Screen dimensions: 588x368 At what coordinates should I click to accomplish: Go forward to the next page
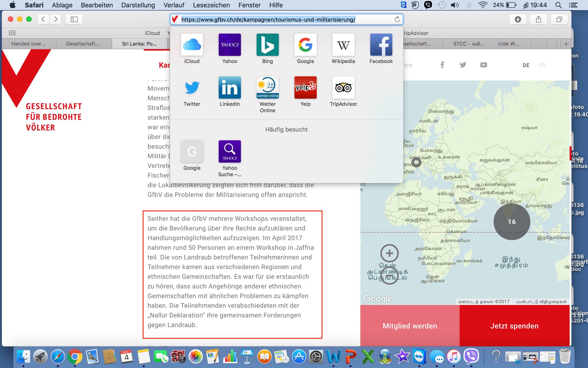(x=56, y=19)
